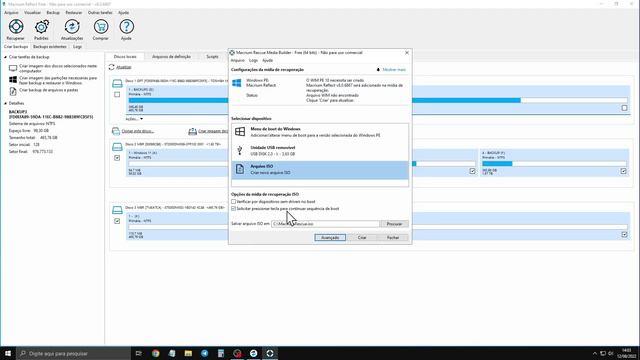
Task: Switch to the Scripts tab
Action: pyautogui.click(x=212, y=57)
